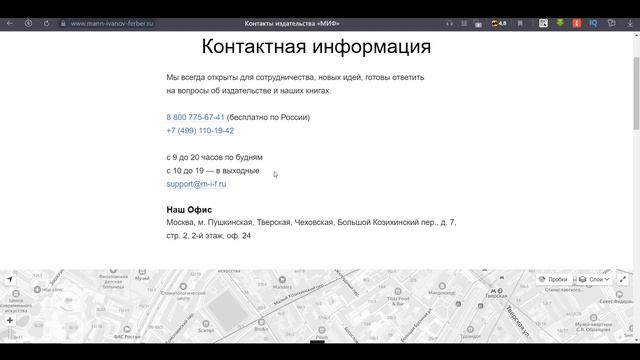This screenshot has height=360, width=640.
Task: Click the padlock site security icon
Action: coord(63,23)
